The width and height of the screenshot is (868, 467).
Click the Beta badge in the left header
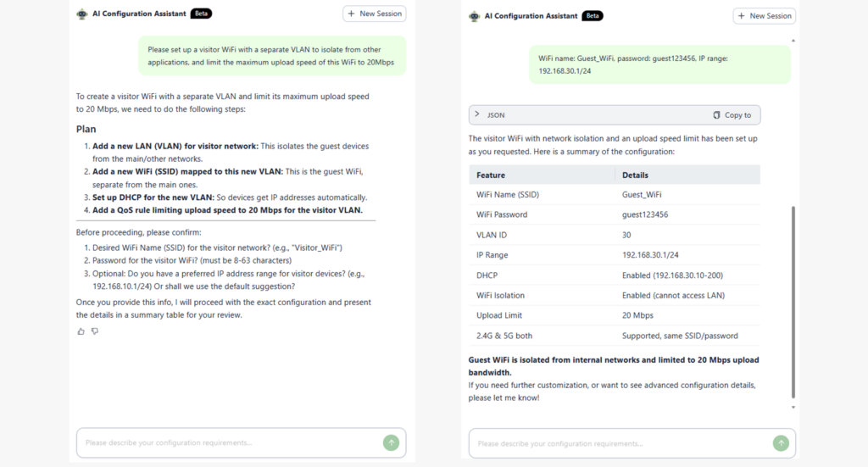tap(201, 14)
